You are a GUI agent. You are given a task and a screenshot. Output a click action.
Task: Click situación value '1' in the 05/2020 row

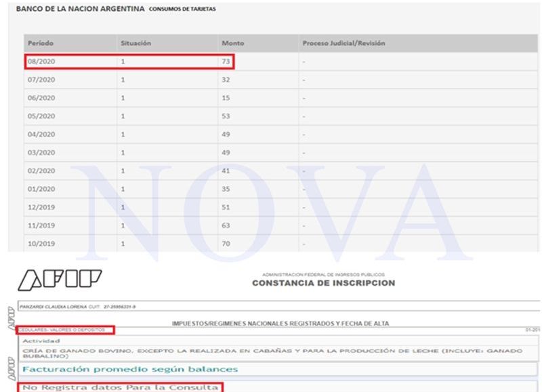[x=123, y=116]
